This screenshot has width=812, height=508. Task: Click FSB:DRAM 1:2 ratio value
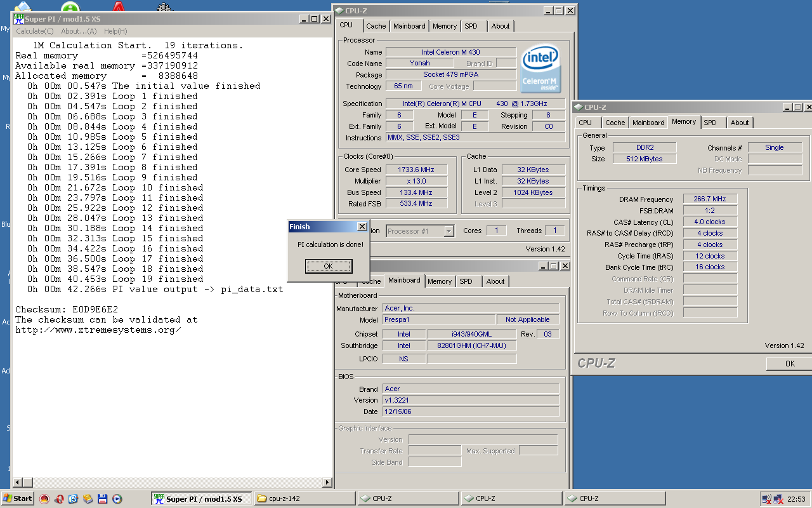pos(710,211)
